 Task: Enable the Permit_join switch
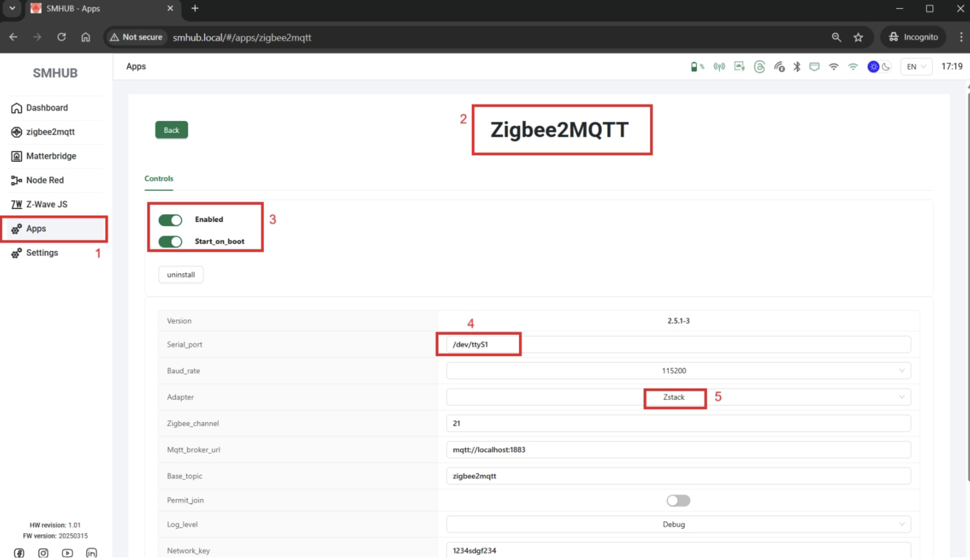[x=678, y=500]
